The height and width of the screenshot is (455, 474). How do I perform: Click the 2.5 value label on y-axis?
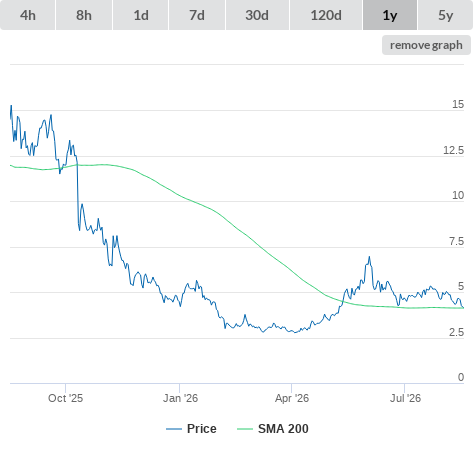(456, 332)
